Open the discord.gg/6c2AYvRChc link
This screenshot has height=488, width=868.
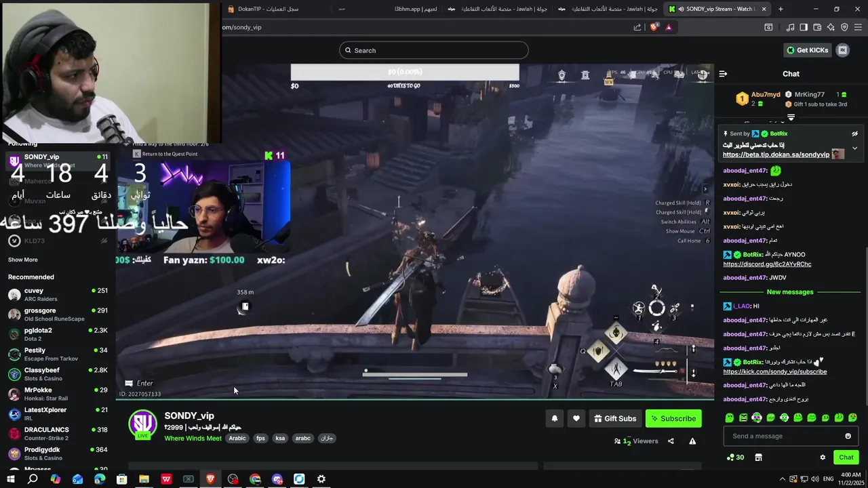[767, 264]
